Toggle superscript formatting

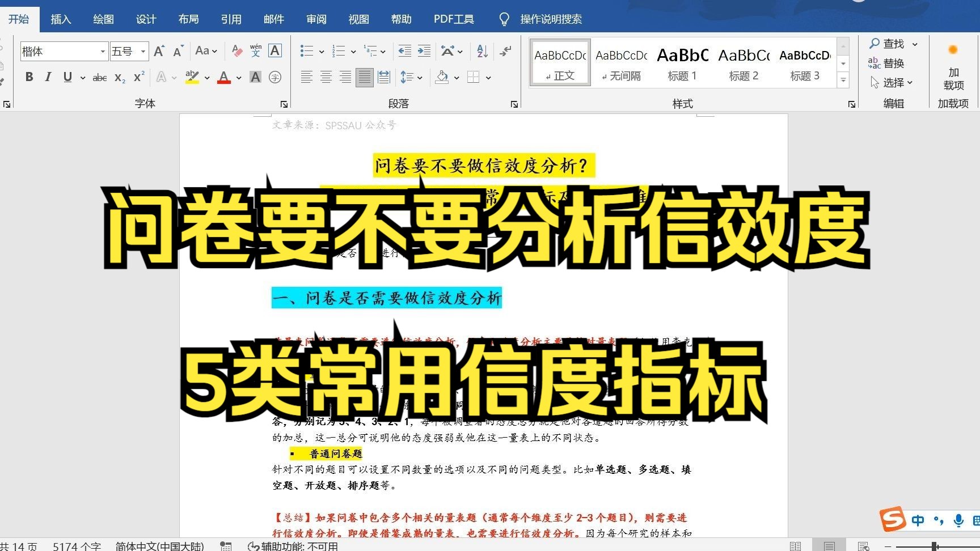pos(139,77)
